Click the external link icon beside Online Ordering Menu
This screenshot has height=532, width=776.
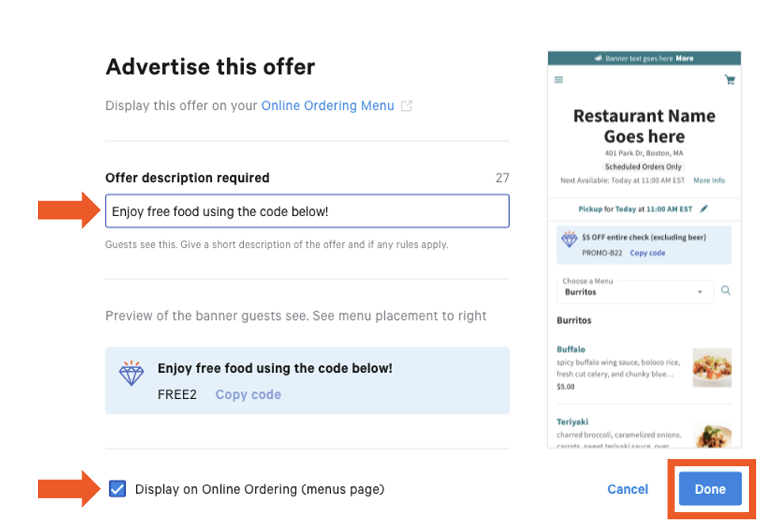[x=406, y=104]
